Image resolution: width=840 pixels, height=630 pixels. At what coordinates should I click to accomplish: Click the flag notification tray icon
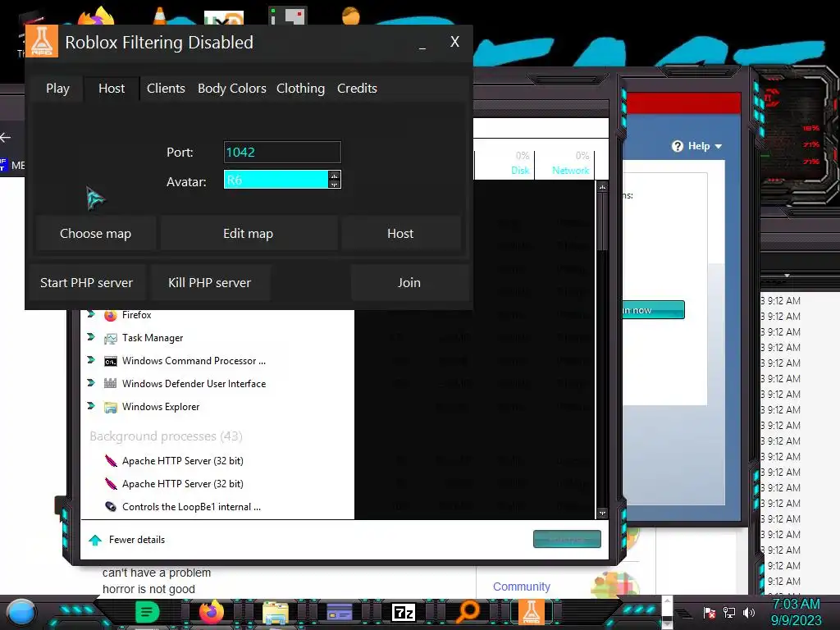(710, 612)
